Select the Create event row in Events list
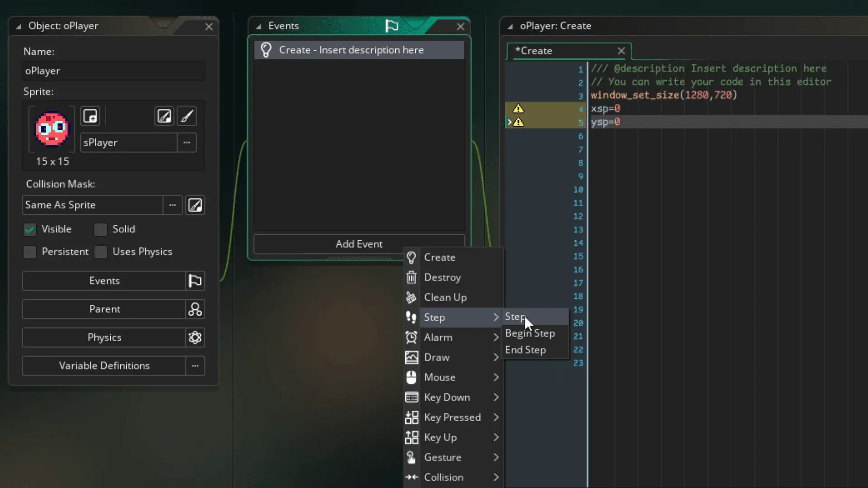The image size is (868, 488). pos(359,50)
